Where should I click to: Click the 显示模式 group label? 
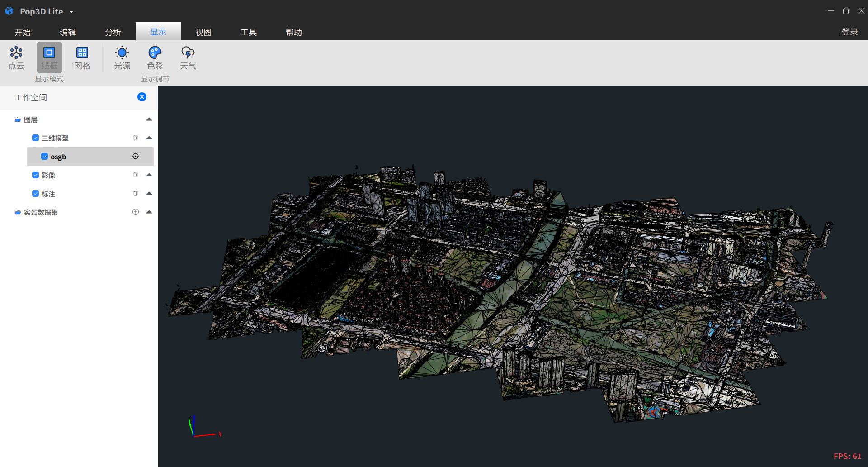49,79
